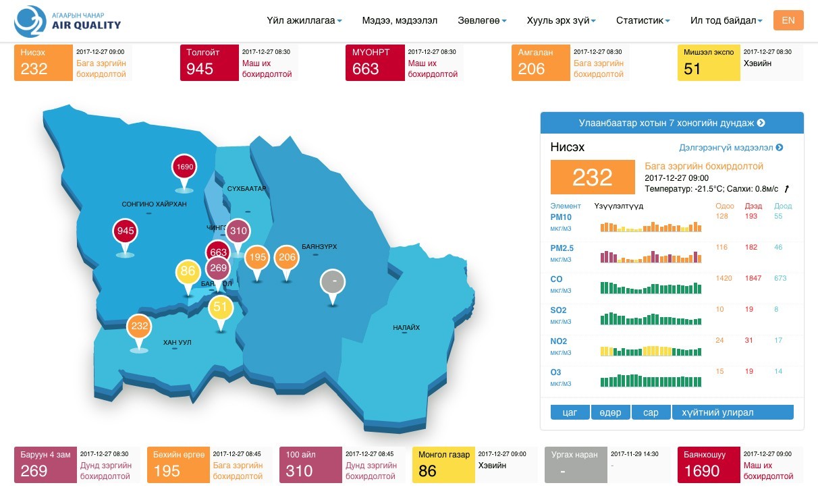
Task: Open the Үйл ажиллагаа dropdown menu
Action: coord(304,21)
